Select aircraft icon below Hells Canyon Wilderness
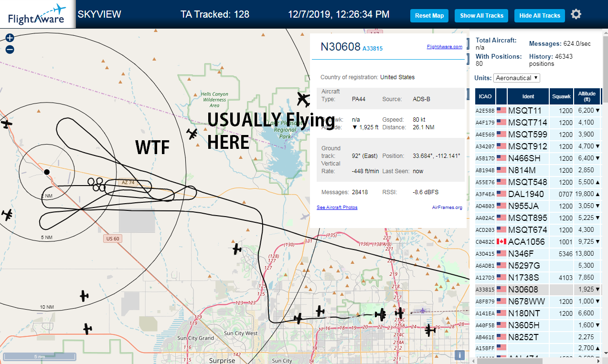This screenshot has width=608, height=364. (192, 134)
